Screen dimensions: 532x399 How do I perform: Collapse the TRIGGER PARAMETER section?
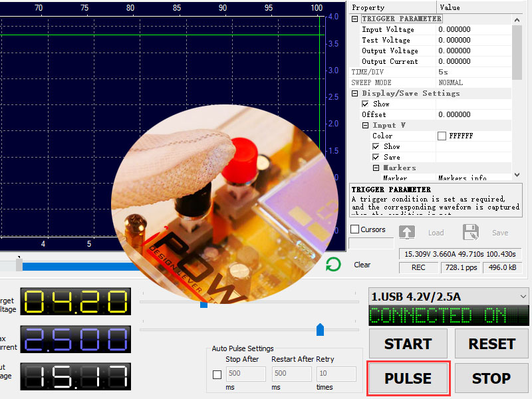tap(355, 19)
